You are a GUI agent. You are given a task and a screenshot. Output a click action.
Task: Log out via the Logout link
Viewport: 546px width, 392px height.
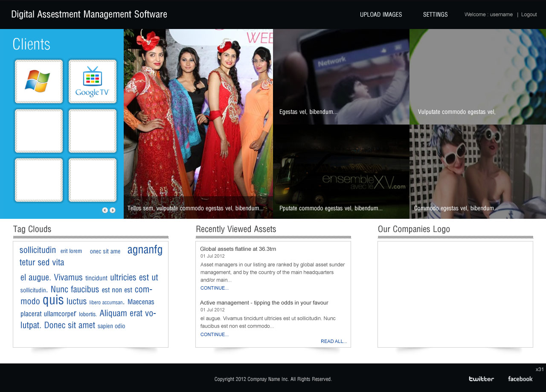529,15
